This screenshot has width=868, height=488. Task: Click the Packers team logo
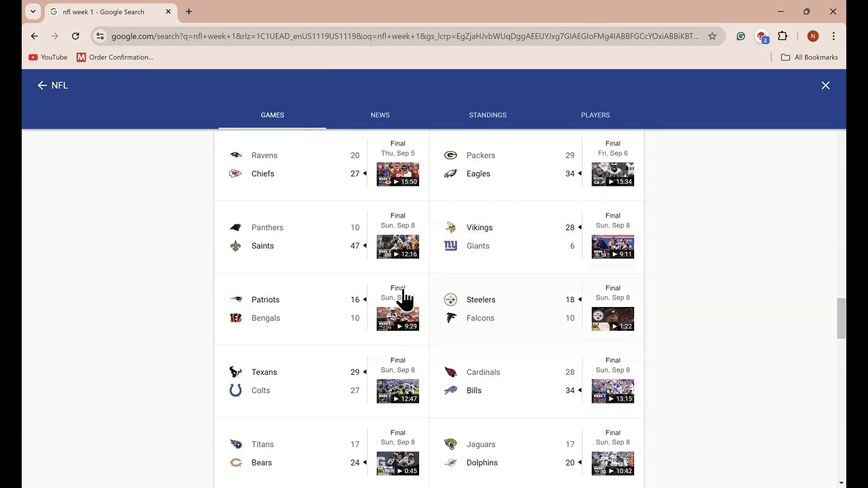[450, 155]
